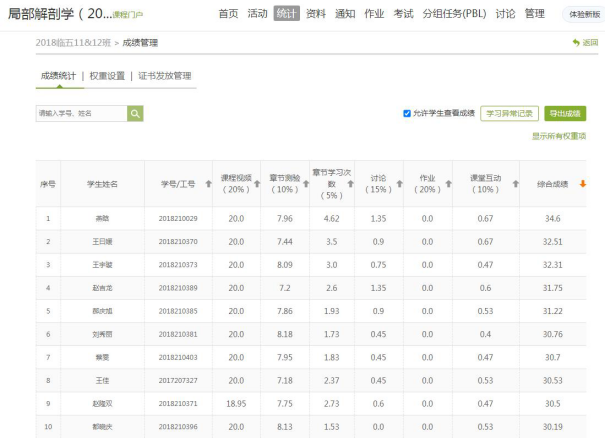Screen dimensions: 605x438
Task: Sort by 学号/工号 column arrow
Action: (208, 184)
